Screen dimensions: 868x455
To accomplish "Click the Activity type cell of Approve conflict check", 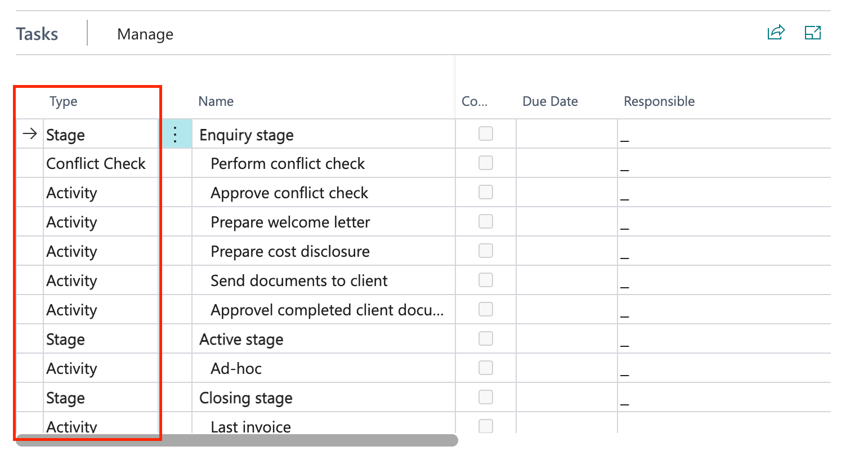I will point(101,193).
